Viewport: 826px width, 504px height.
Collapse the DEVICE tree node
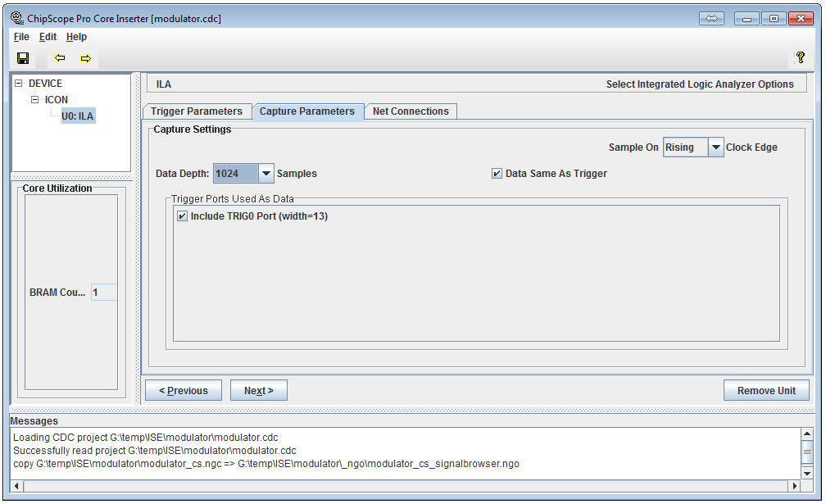pos(18,84)
